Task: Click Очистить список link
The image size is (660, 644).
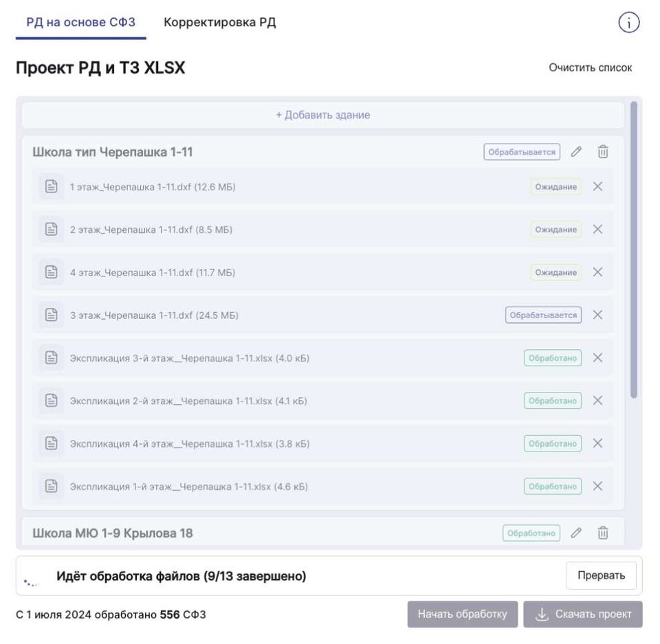Action: click(590, 67)
